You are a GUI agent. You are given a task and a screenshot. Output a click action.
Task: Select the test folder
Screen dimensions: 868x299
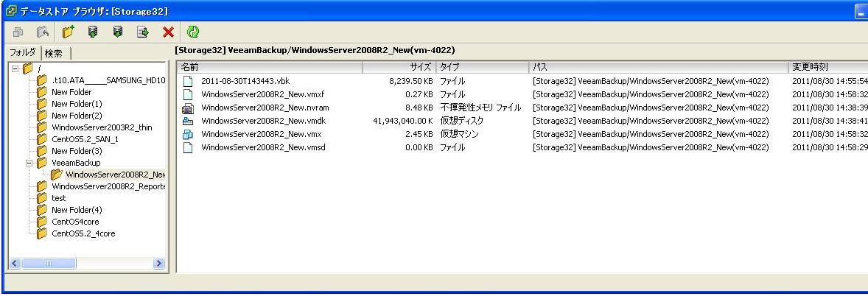(59, 197)
